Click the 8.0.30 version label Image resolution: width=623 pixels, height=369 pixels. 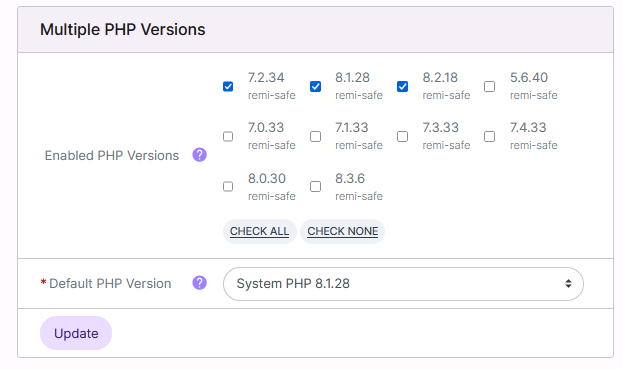[x=267, y=178]
